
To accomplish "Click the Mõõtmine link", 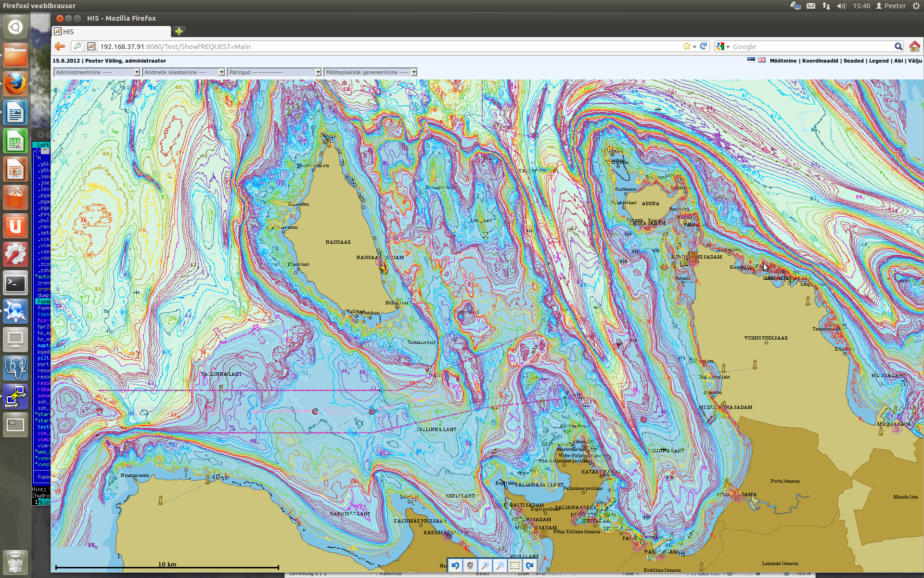I will (x=783, y=61).
